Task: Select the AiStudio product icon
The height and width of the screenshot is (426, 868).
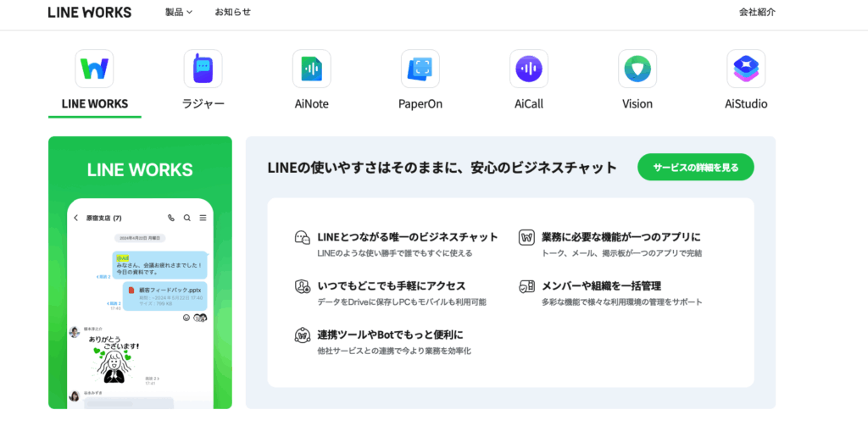Action: coord(746,69)
